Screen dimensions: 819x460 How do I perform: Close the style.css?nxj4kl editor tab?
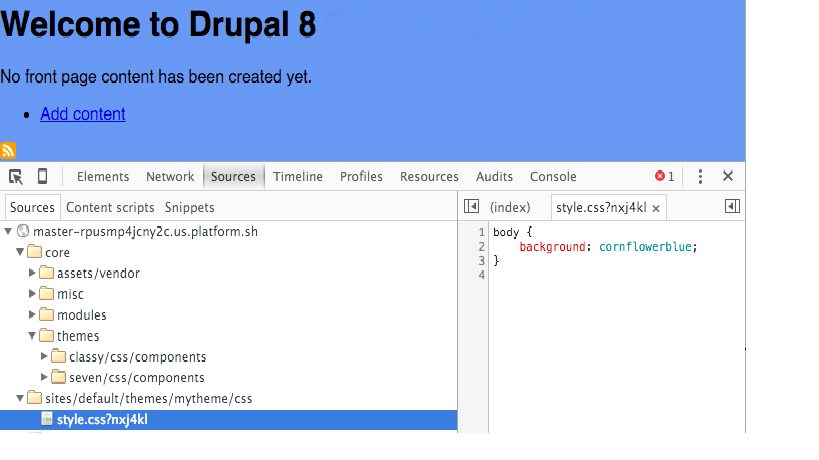pos(656,208)
